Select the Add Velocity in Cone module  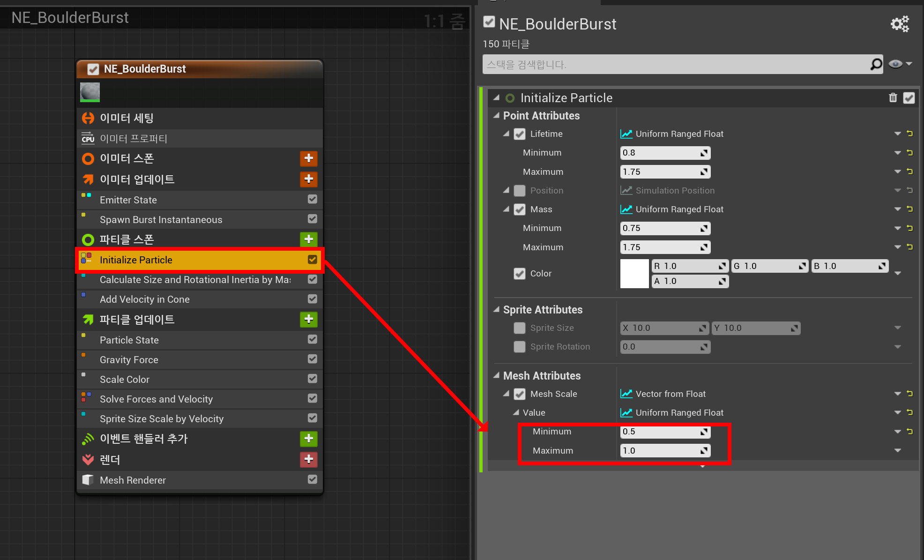[x=144, y=299]
